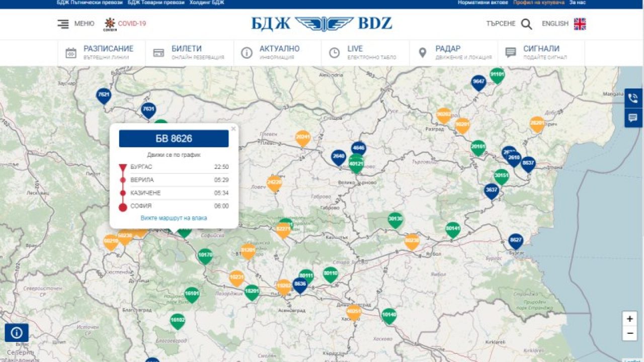The image size is (644, 362).
Task: Zoom in the map with plus button
Action: coord(629,319)
